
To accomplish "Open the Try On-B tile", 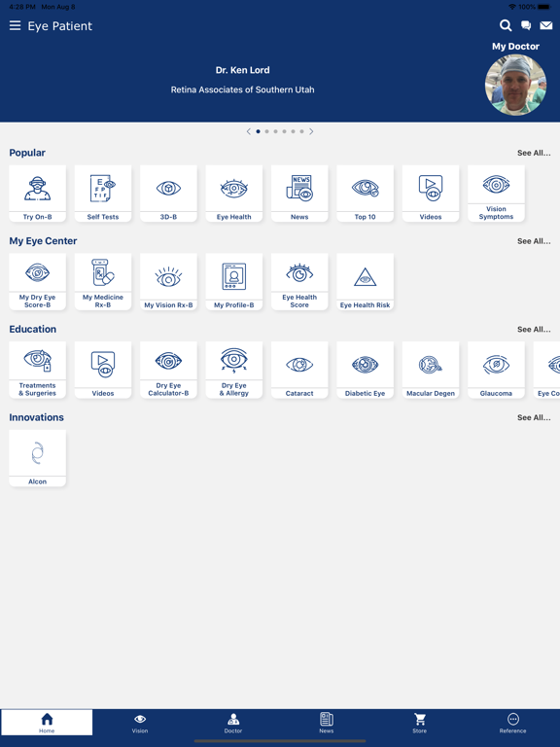I will tap(38, 194).
